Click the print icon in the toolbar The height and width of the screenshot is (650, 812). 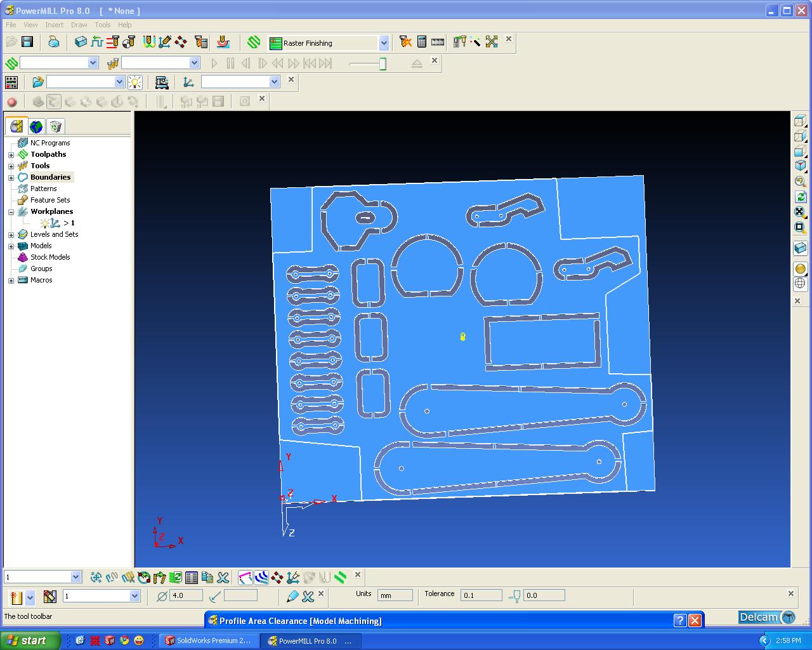[x=54, y=42]
